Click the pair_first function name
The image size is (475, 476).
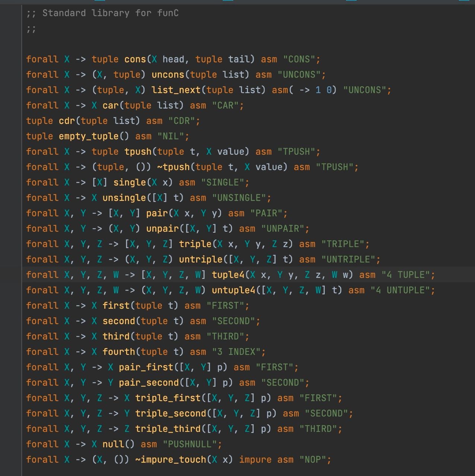click(146, 368)
